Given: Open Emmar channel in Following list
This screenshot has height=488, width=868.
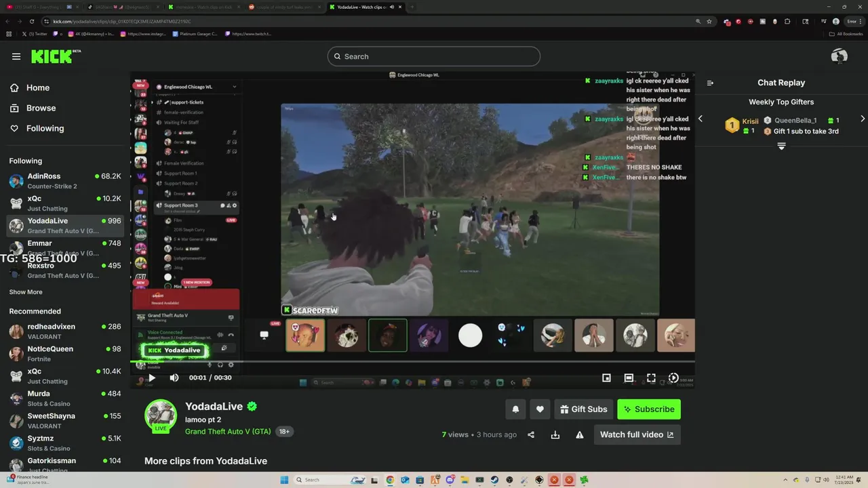Looking at the screenshot, I should [x=64, y=248].
